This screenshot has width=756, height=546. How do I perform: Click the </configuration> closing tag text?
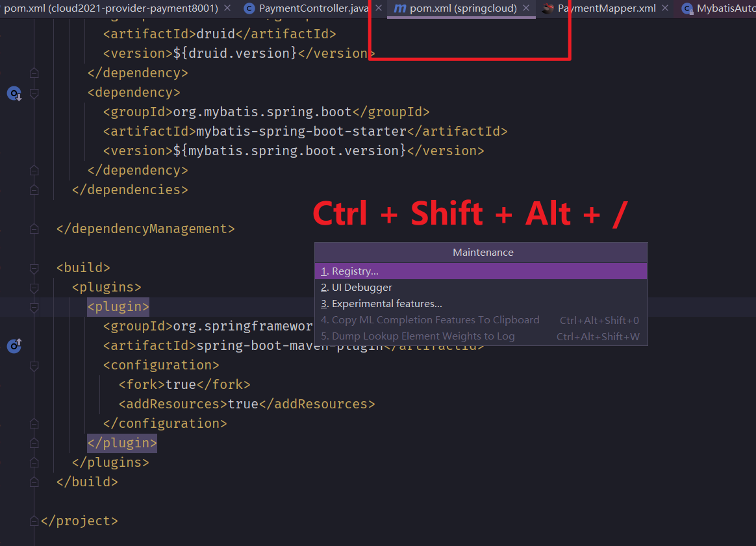(x=165, y=423)
